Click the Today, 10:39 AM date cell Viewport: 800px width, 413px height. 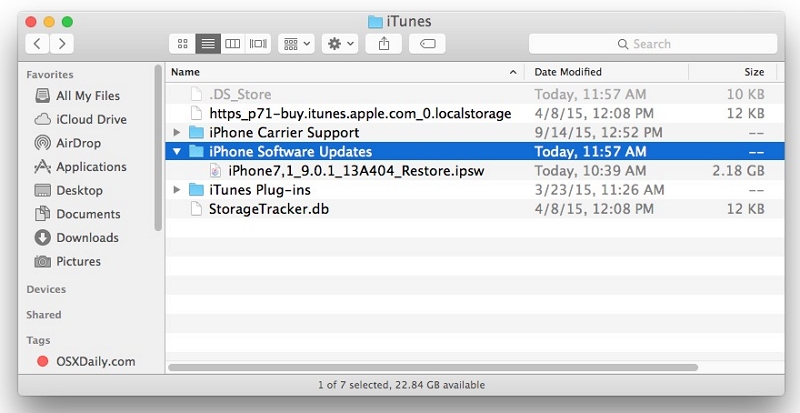point(590,171)
